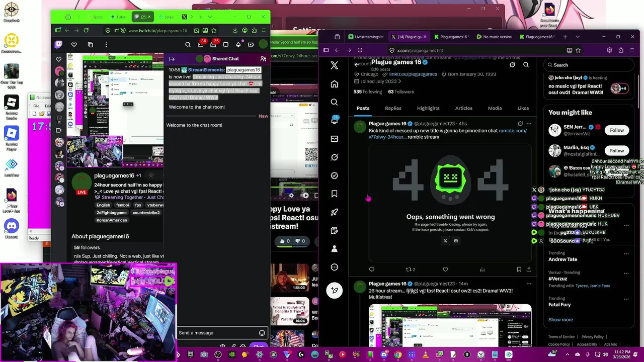Select Posts tab on X profile
The width and height of the screenshot is (644, 362).
[363, 108]
